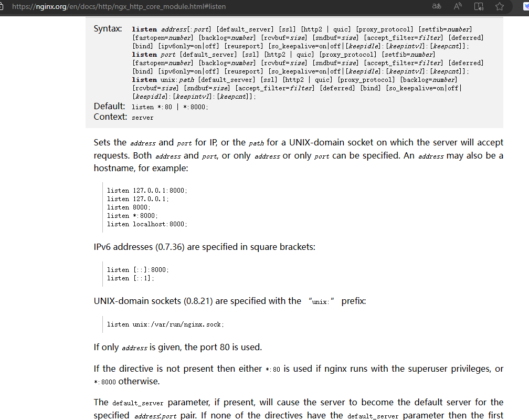This screenshot has width=529, height=420.
Task: Click the "Default:" label in directive box
Action: tap(109, 107)
